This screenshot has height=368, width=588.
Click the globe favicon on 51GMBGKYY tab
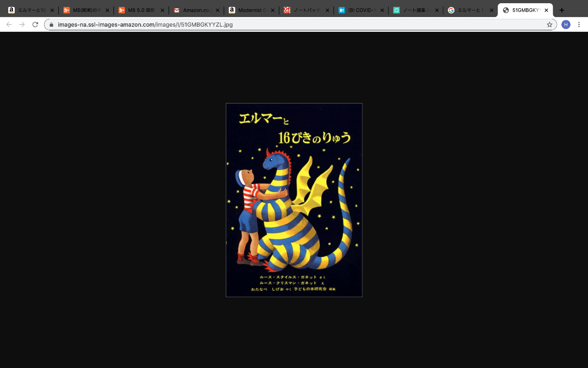(506, 10)
